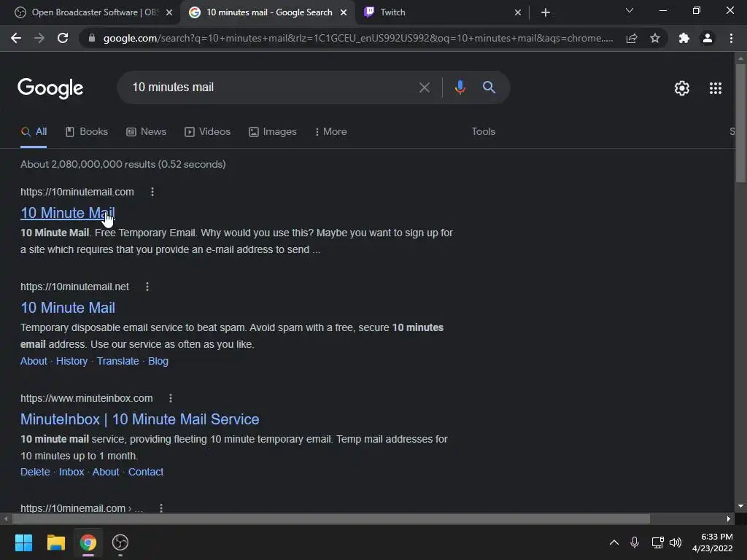The image size is (747, 560).
Task: Click the https://www.minuteinbox.com URL text
Action: coord(87,398)
